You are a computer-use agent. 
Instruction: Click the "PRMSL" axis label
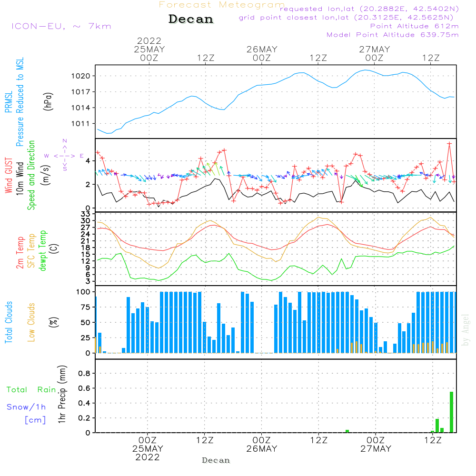(x=9, y=102)
